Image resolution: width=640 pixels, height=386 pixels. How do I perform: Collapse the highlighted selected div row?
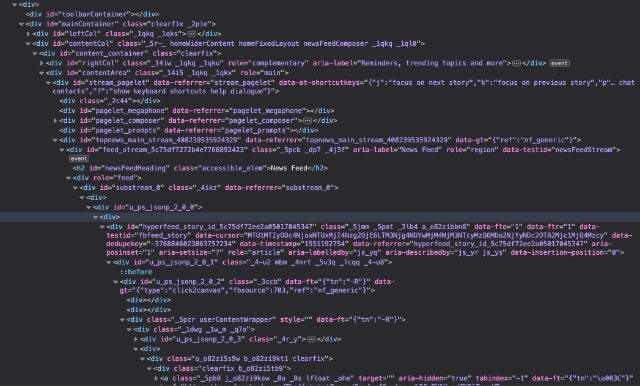pyautogui.click(x=95, y=217)
